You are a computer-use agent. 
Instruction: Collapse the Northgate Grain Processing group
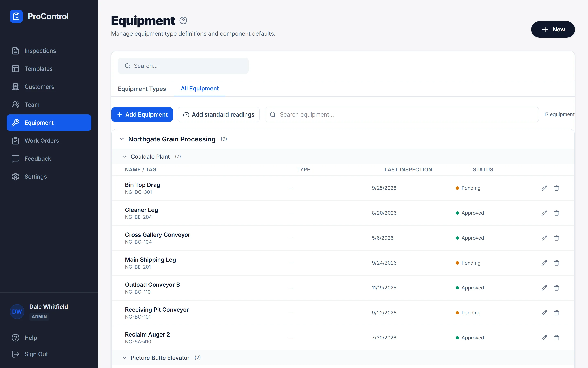(x=122, y=139)
